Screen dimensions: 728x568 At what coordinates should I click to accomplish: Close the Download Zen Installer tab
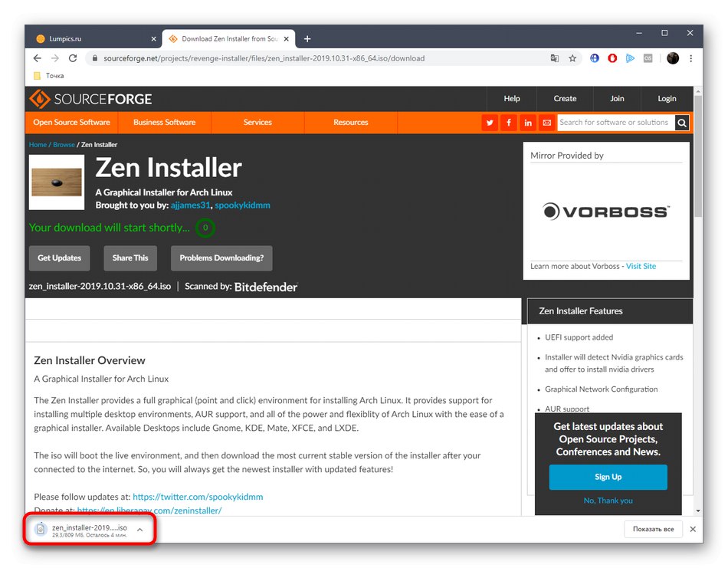click(287, 39)
